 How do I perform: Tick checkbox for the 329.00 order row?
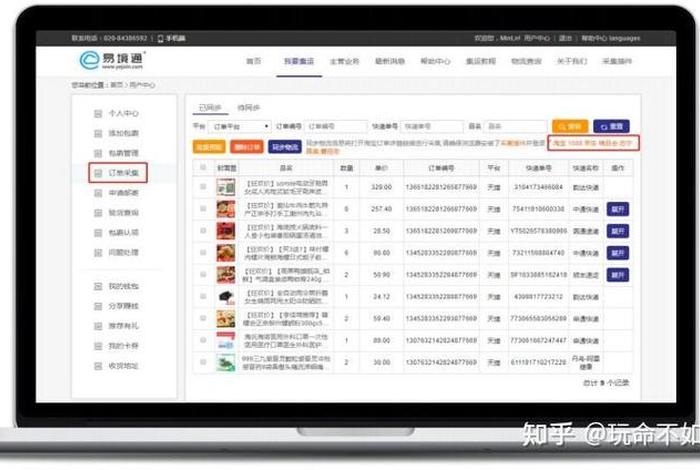[203, 187]
